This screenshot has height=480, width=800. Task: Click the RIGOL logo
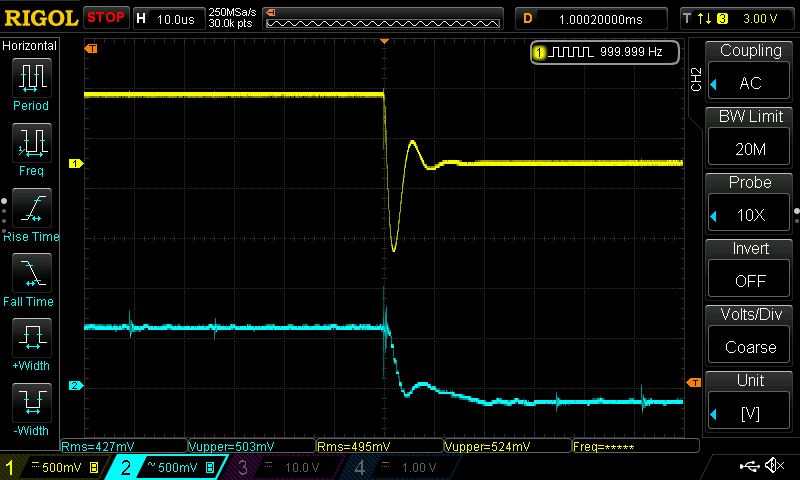pos(41,18)
